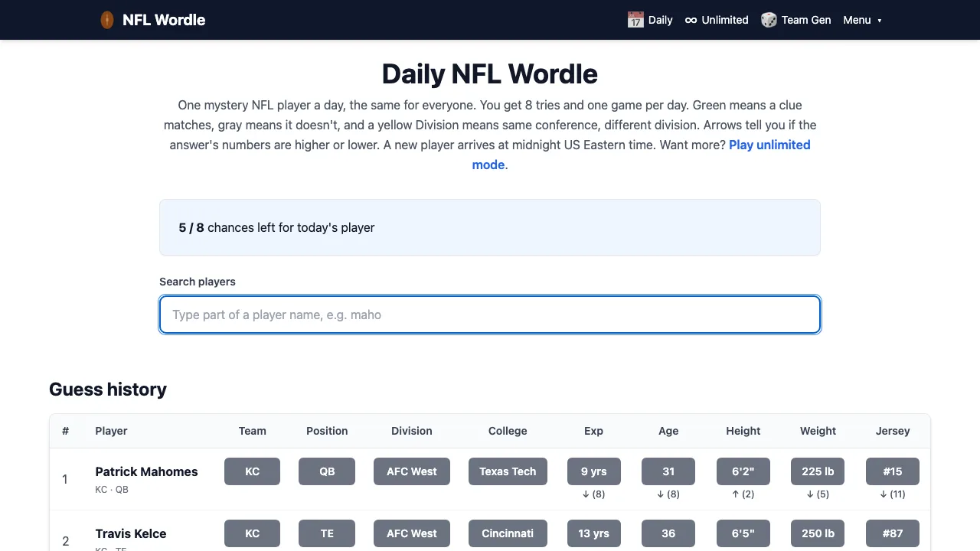Image resolution: width=980 pixels, height=551 pixels.
Task: Click the '5 / 8 chances left' status text
Action: (x=276, y=227)
